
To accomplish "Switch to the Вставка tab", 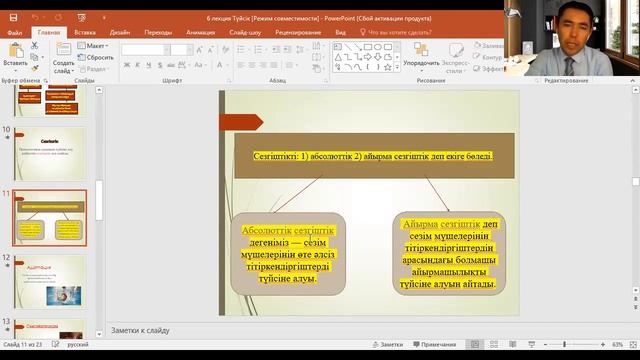I will pos(85,32).
